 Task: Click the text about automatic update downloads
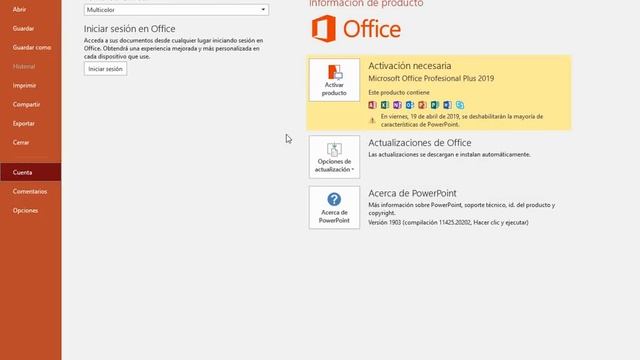click(x=449, y=155)
